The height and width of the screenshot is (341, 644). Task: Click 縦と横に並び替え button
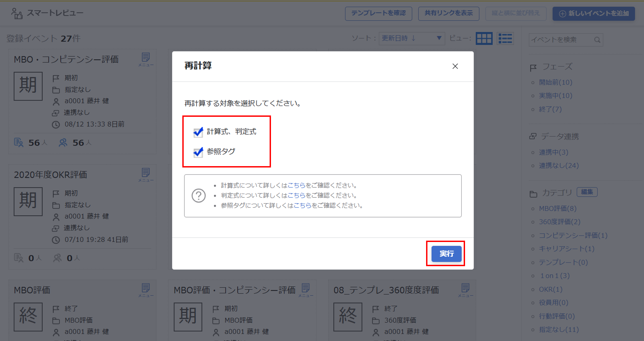pos(516,13)
